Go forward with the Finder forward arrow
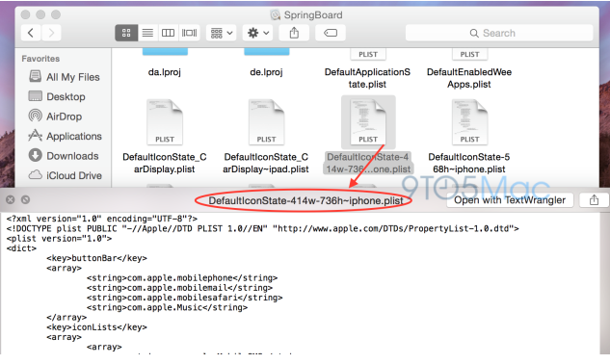 point(51,33)
